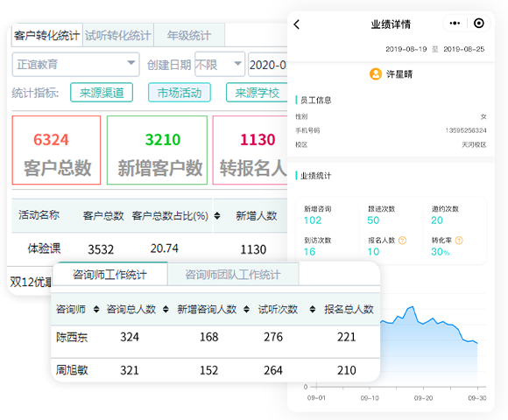Click the date field starting with 2020
508x420 pixels.
[x=268, y=65]
